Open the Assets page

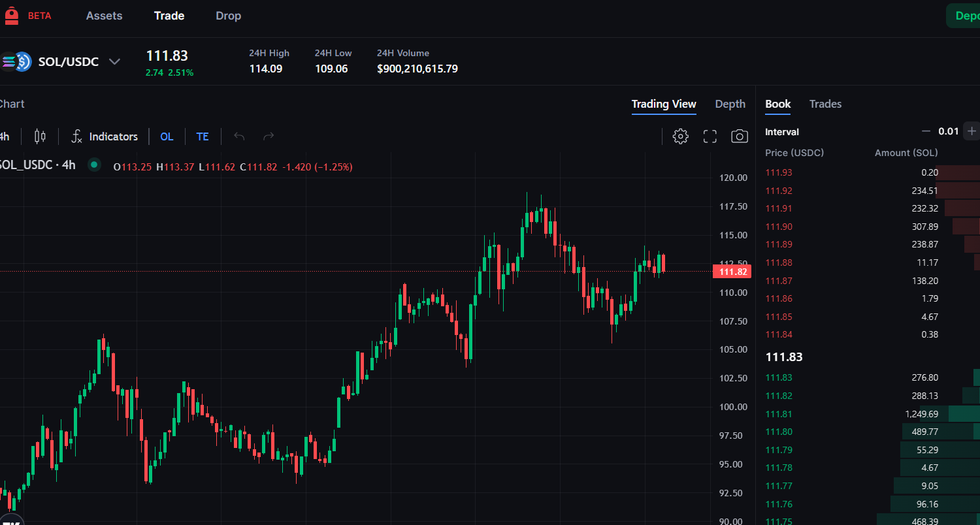[104, 16]
